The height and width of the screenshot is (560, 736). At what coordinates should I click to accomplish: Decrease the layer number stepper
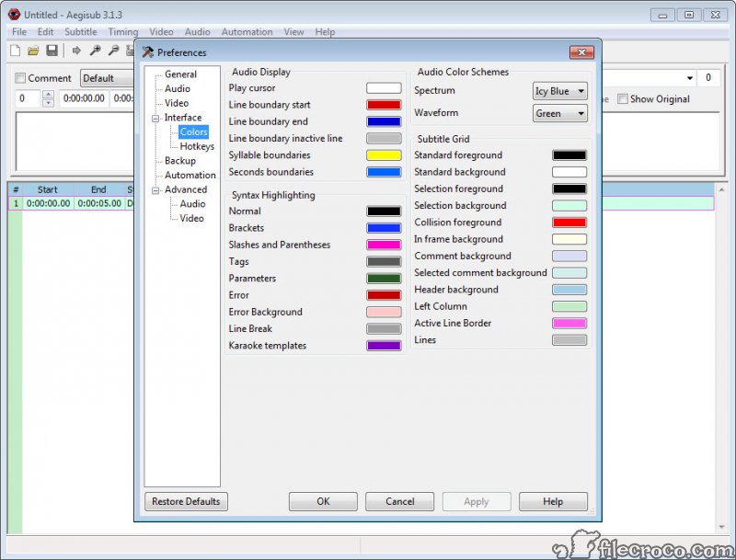pos(48,103)
